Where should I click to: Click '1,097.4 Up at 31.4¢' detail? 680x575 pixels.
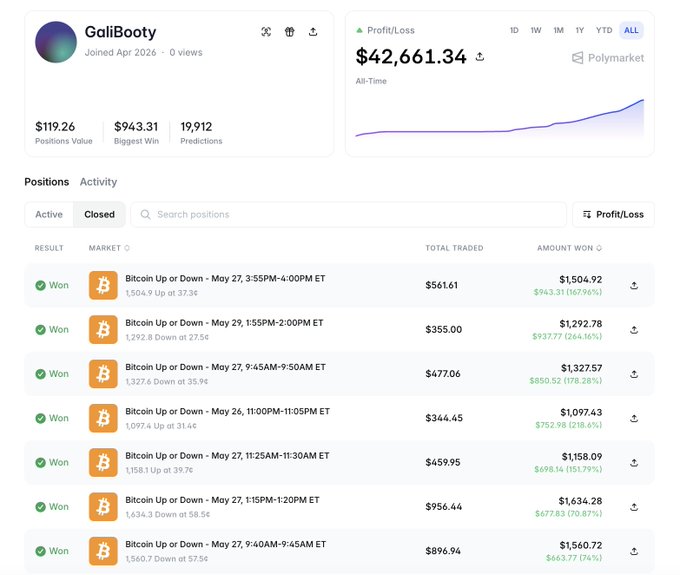pyautogui.click(x=161, y=426)
